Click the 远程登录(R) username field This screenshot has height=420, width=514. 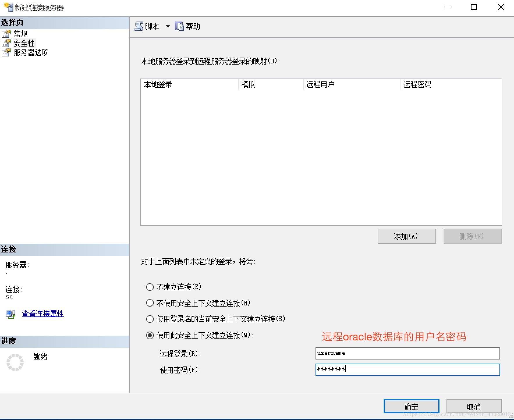407,353
